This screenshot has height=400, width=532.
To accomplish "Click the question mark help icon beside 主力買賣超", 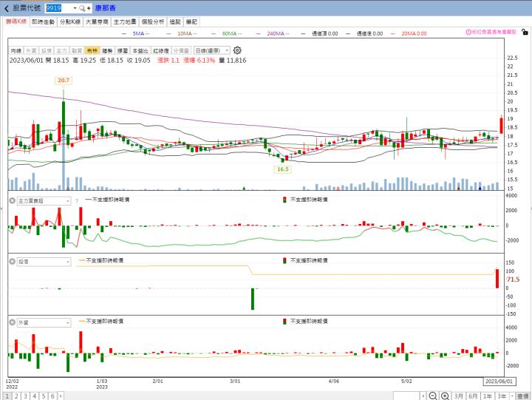I will coord(77,201).
